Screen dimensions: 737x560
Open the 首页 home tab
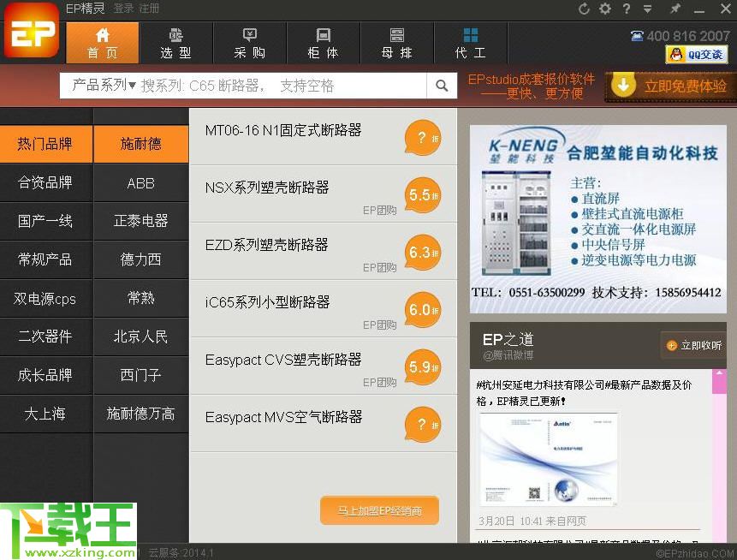tap(103, 43)
